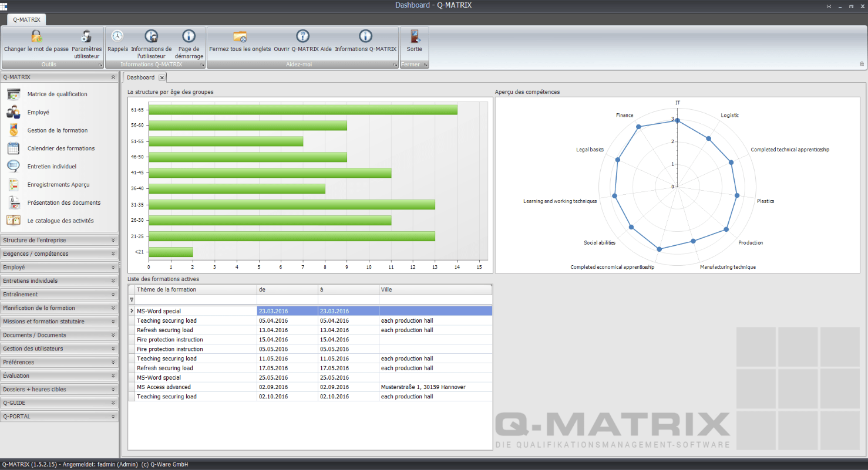Image resolution: width=868 pixels, height=470 pixels.
Task: Click the Changer le mot de passe icon
Action: coord(36,36)
